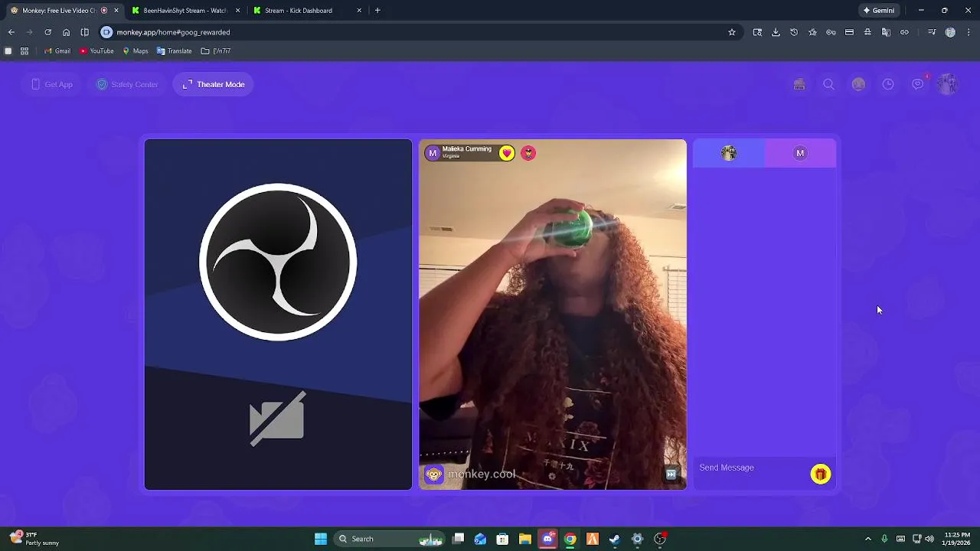Open the heart chat messages icon
Screen dimensions: 980x551
[x=918, y=84]
